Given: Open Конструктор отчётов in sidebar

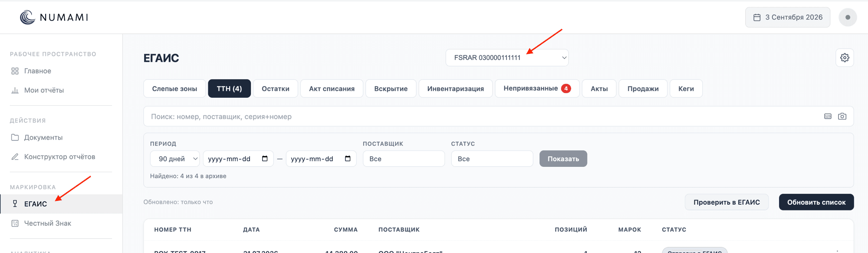Looking at the screenshot, I should tap(61, 157).
